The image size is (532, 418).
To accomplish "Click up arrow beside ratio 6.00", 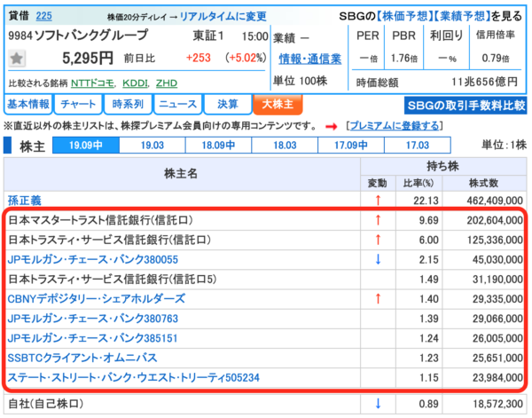I will (x=378, y=240).
